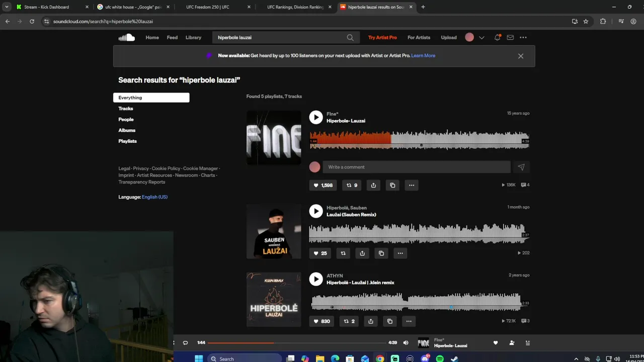This screenshot has height=362, width=644.
Task: Click the search magnifier icon
Action: tap(350, 37)
